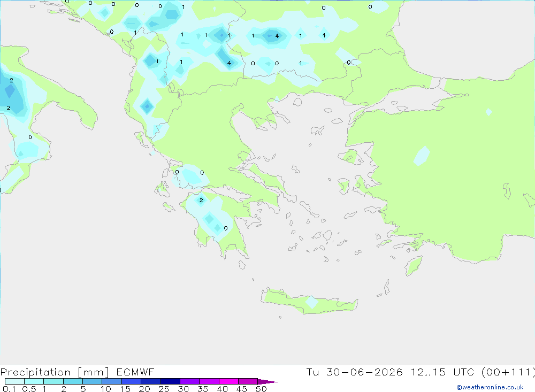The height and width of the screenshot is (392, 535).
Task: Click the above-50 mm legend arrow tip
Action: point(267,381)
